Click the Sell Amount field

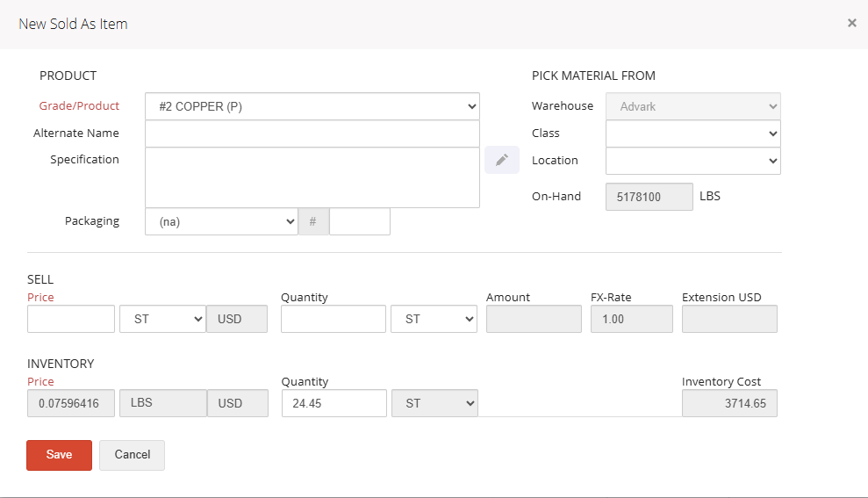[534, 319]
